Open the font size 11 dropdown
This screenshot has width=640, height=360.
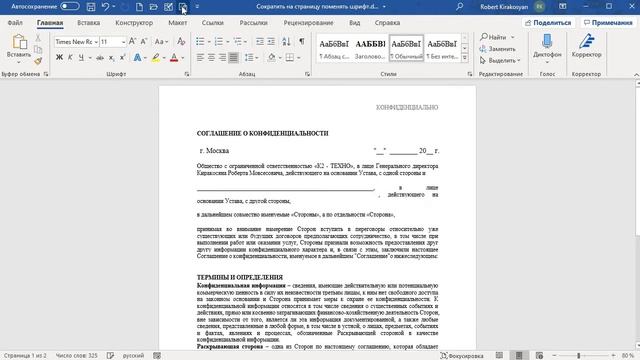[x=123, y=42]
